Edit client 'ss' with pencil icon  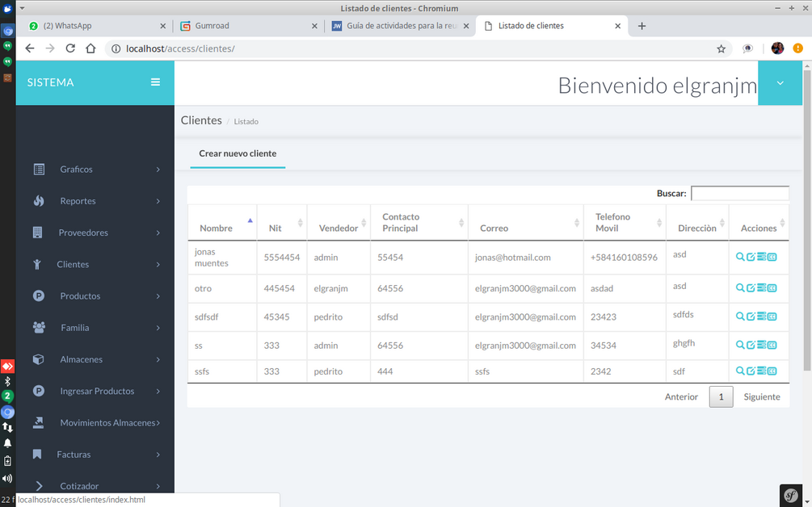click(x=751, y=345)
